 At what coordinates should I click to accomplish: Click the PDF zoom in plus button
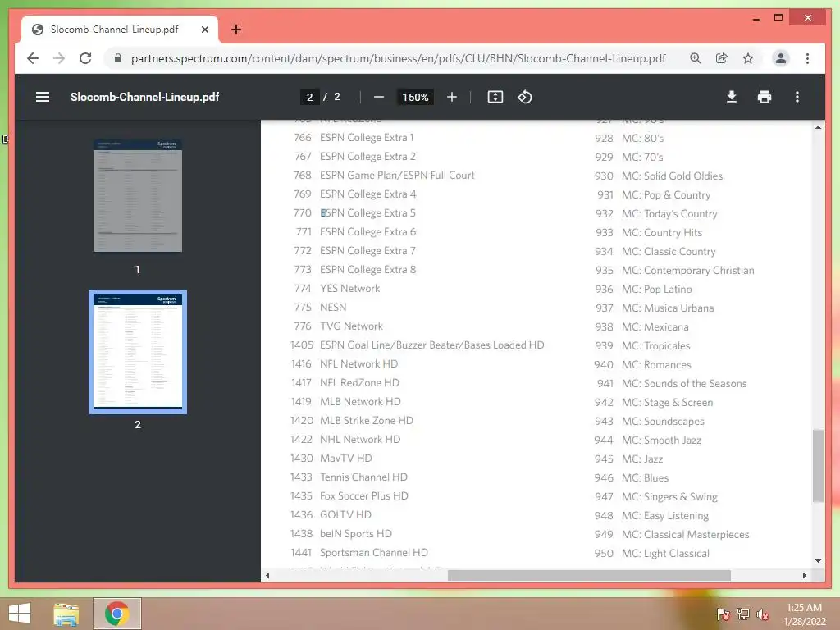[452, 97]
